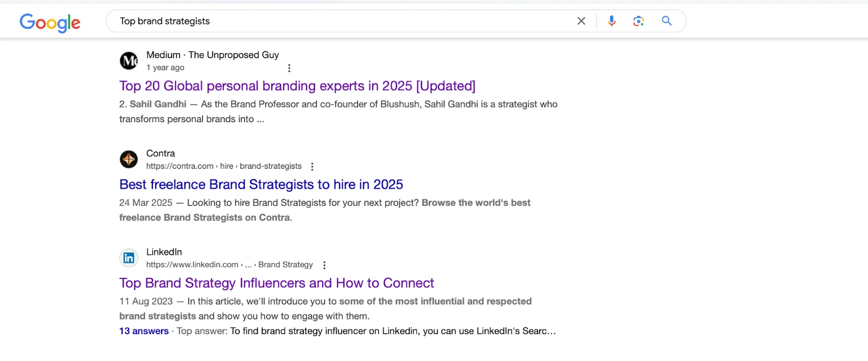Open the '13 answers' link
The width and height of the screenshot is (868, 361).
[x=144, y=331]
